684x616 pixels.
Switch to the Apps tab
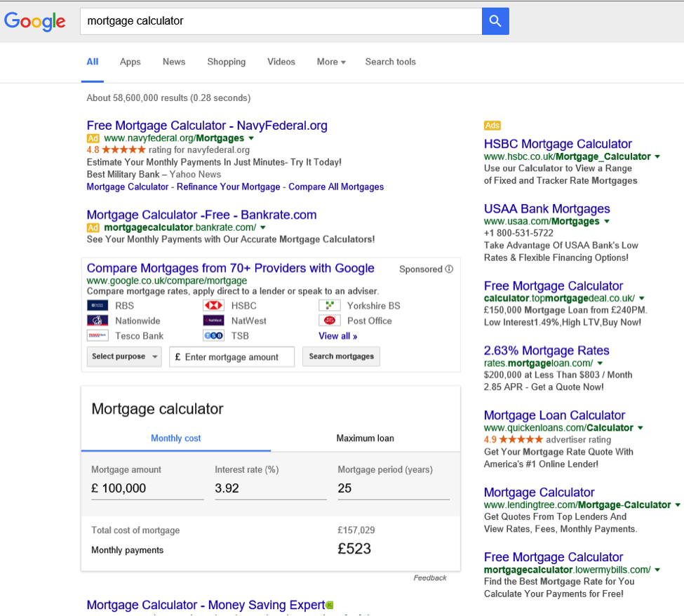[x=130, y=62]
